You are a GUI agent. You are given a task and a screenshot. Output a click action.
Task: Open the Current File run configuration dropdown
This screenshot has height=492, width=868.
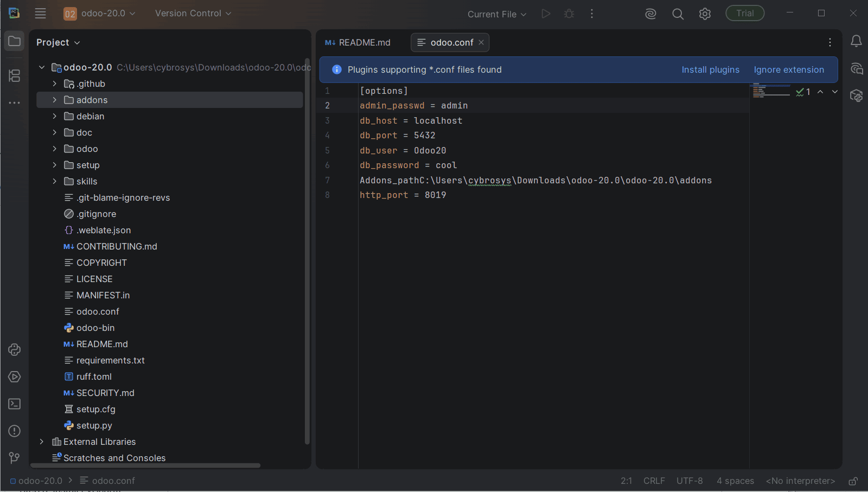[497, 14]
